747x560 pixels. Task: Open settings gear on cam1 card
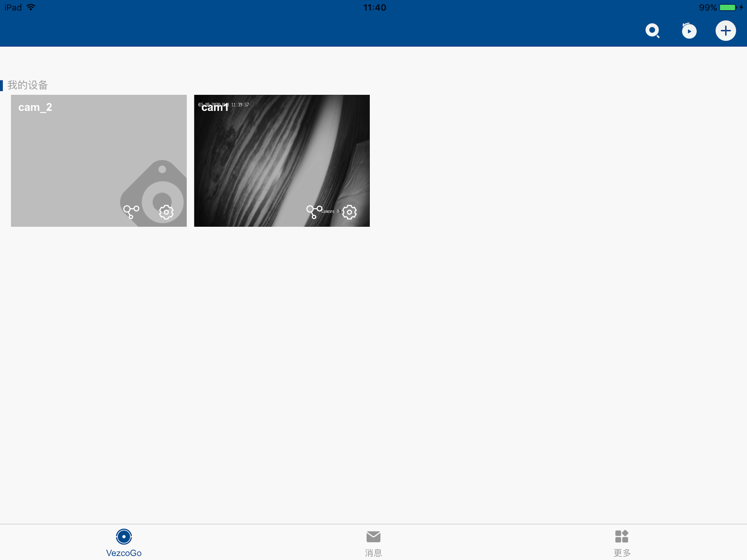(x=349, y=212)
